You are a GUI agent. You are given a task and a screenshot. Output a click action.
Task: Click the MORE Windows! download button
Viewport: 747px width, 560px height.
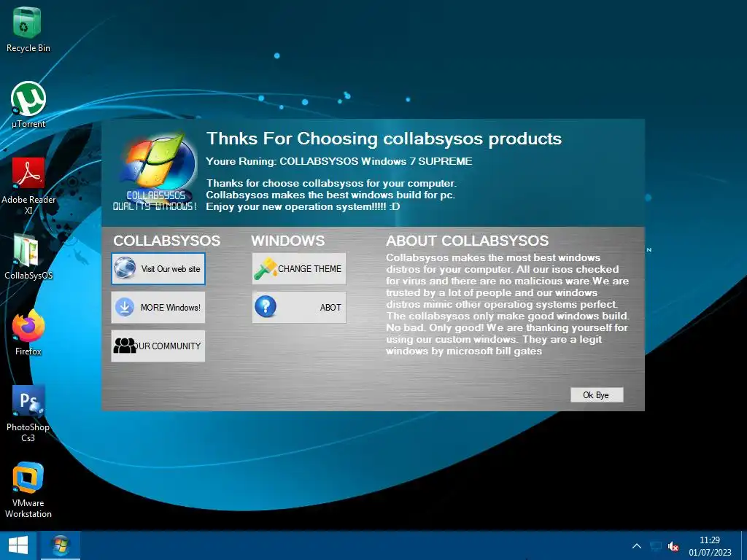pos(158,307)
